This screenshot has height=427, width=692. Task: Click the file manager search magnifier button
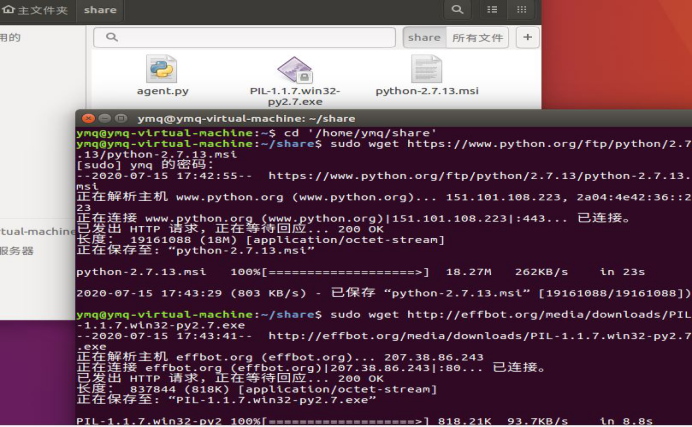457,10
